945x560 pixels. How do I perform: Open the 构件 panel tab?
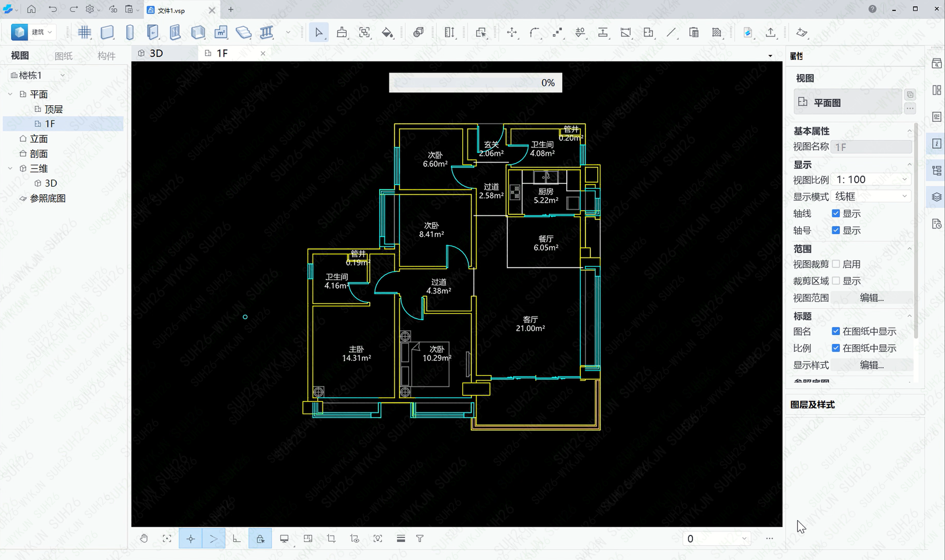click(x=106, y=56)
